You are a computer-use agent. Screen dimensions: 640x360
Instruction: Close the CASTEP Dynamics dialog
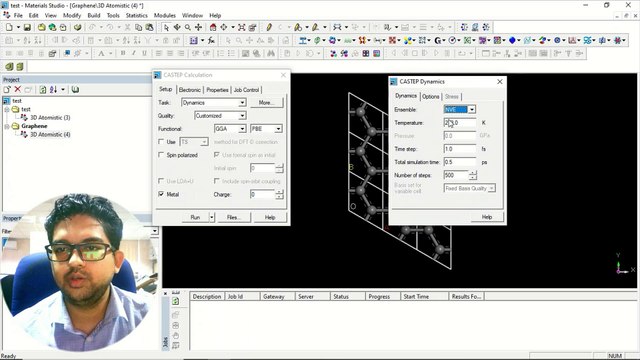click(500, 82)
